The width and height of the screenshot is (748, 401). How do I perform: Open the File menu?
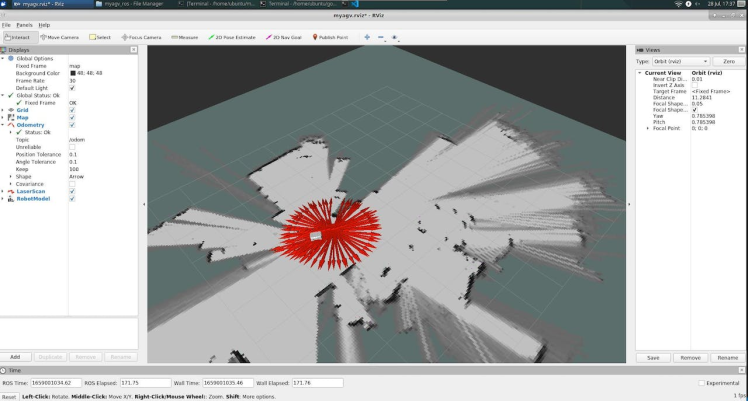point(6,24)
